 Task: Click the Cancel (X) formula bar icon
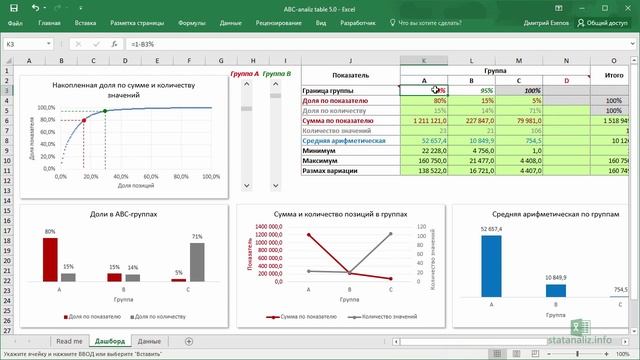[x=78, y=44]
